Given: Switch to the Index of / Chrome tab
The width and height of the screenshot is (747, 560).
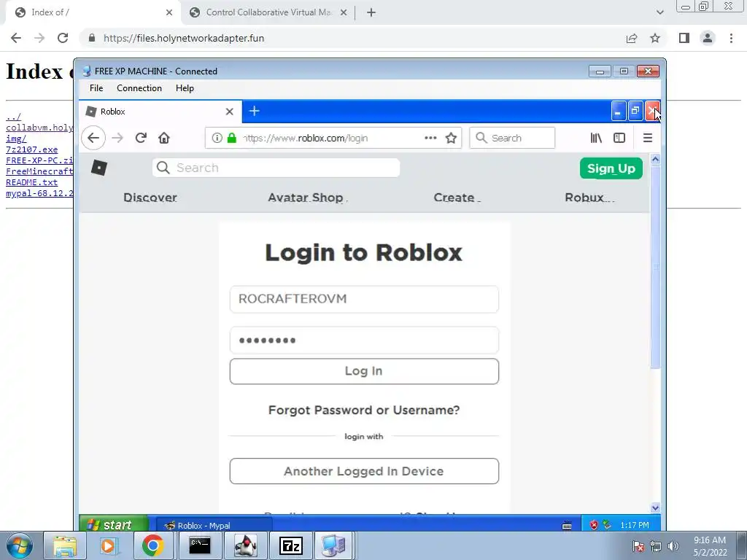Looking at the screenshot, I should 93,12.
